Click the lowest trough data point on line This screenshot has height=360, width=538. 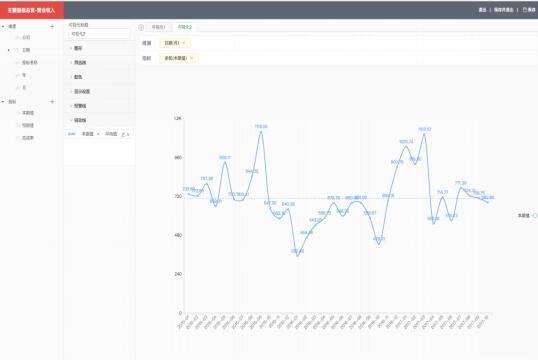pyautogui.click(x=297, y=256)
